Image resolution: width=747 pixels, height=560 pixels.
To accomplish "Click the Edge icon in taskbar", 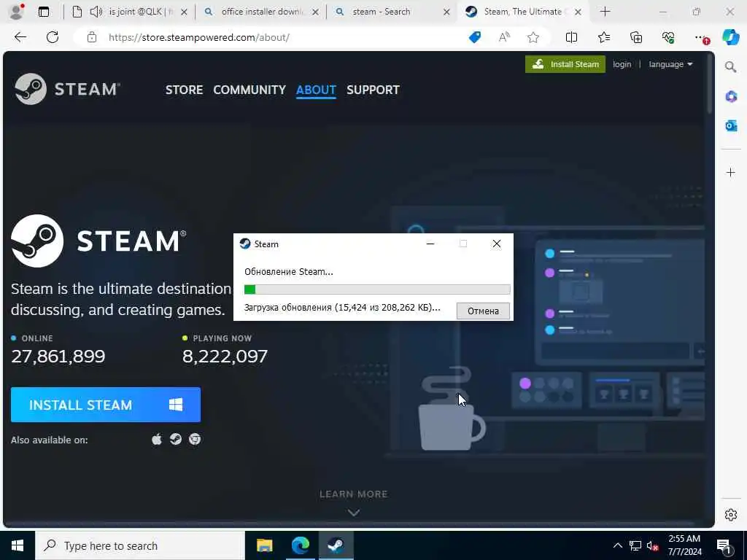I will coord(300,545).
